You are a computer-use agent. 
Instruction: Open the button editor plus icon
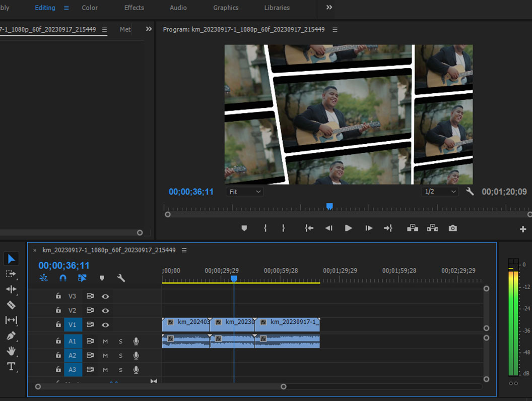(x=522, y=229)
